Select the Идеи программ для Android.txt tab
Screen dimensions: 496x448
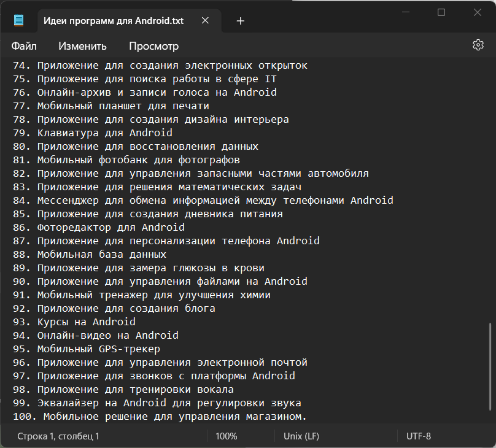114,21
